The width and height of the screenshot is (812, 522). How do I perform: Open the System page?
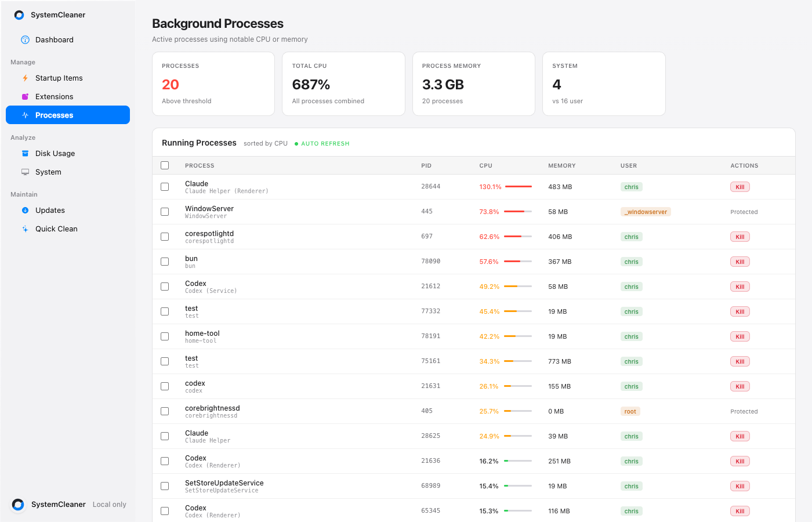point(68,172)
